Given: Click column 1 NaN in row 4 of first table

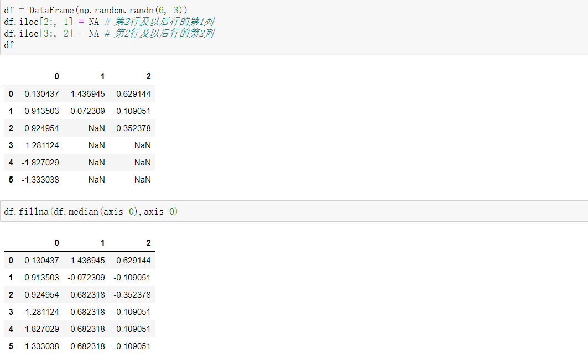Looking at the screenshot, I should pos(97,163).
